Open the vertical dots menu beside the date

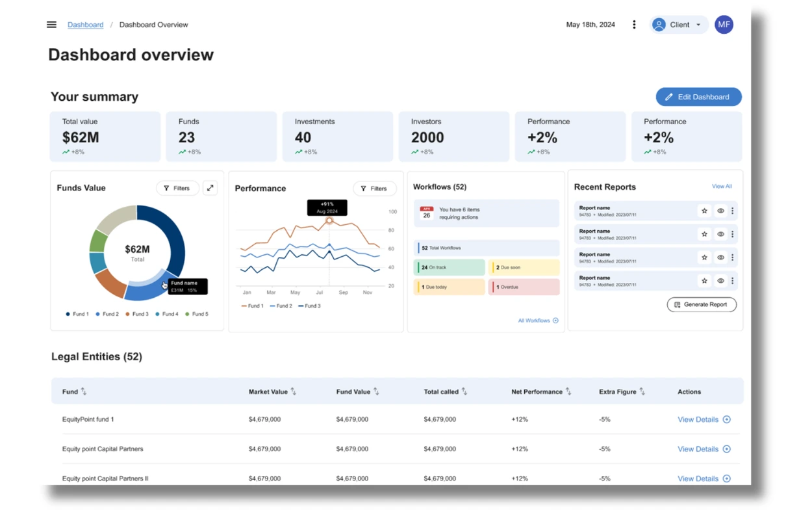tap(634, 25)
